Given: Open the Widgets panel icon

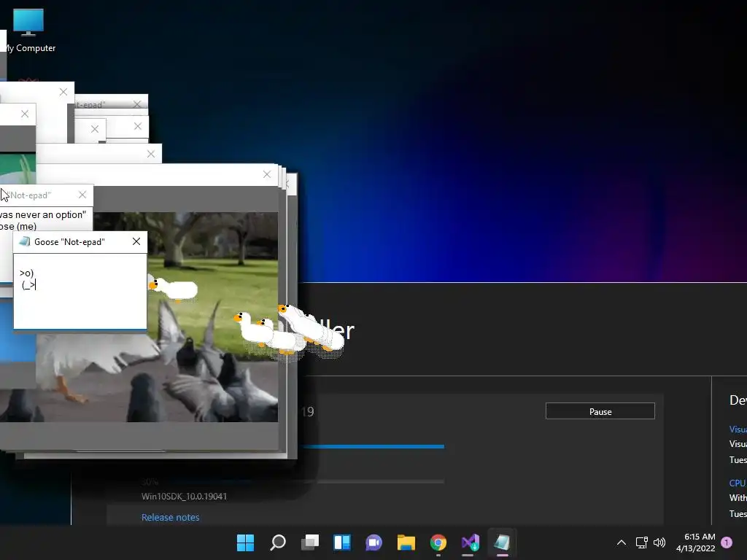Looking at the screenshot, I should tap(342, 542).
